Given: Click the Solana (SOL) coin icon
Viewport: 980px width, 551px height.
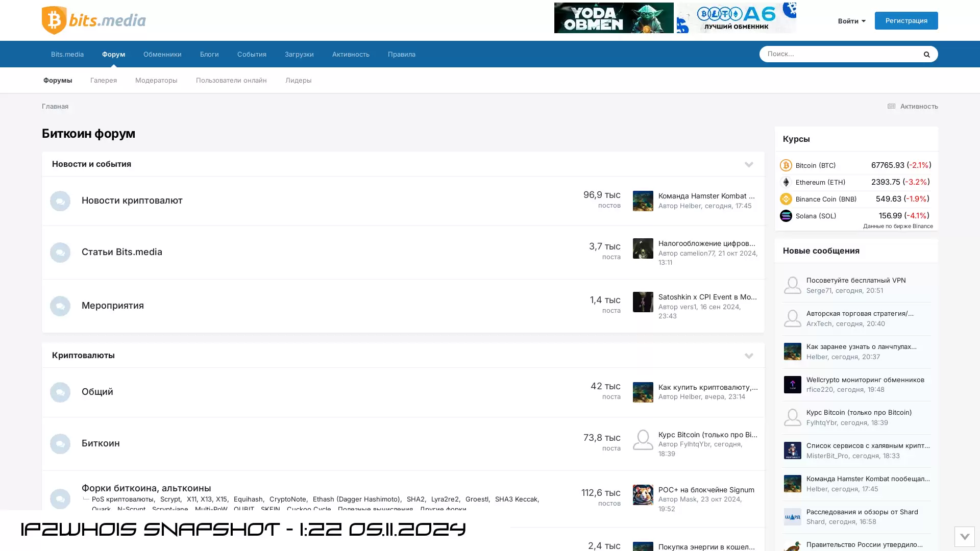Looking at the screenshot, I should (786, 216).
